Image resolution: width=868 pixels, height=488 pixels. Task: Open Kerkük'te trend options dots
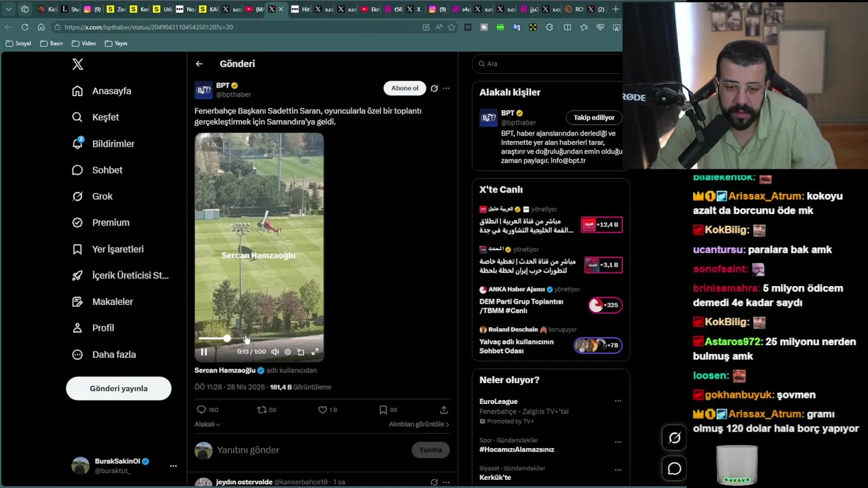coord(618,469)
